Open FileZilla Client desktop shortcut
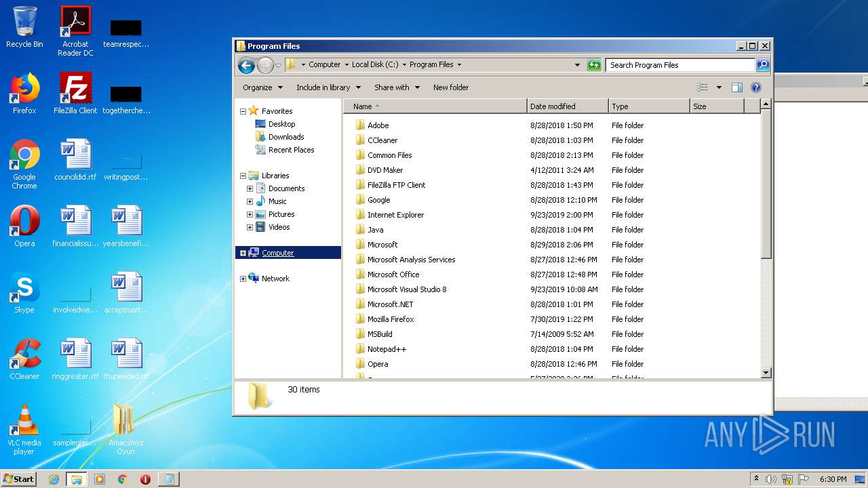The width and height of the screenshot is (868, 488). click(x=75, y=94)
